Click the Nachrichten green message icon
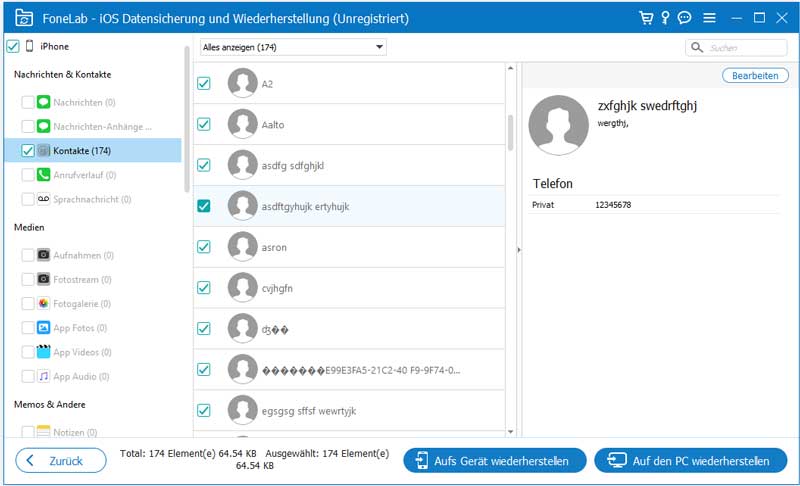The width and height of the screenshot is (800, 486). [x=43, y=102]
